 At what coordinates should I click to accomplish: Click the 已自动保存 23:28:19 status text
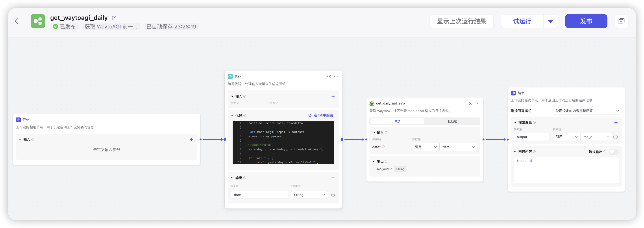coord(171,26)
